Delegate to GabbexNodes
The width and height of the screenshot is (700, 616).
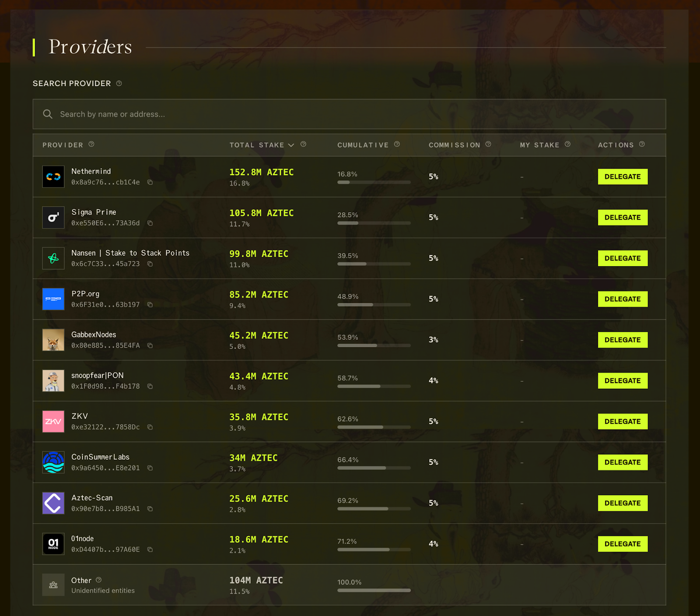pos(623,340)
